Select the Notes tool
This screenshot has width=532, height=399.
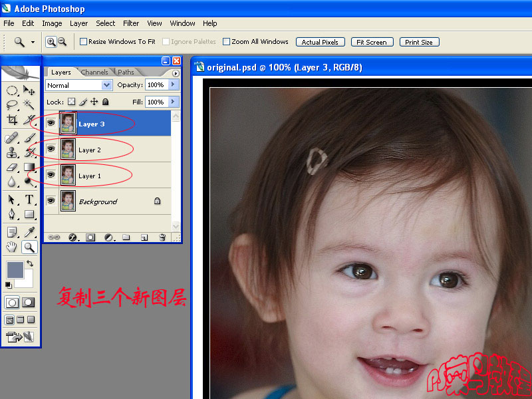coord(12,232)
